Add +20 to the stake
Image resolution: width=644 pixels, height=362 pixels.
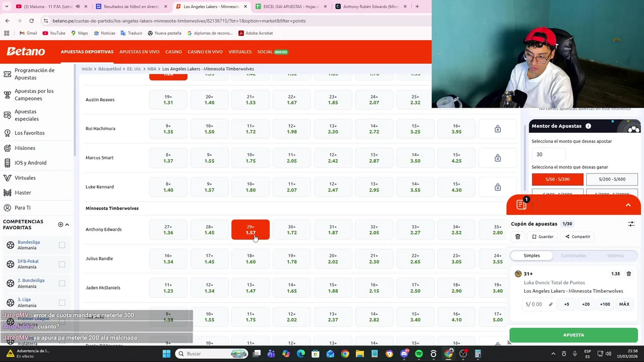pos(586,304)
